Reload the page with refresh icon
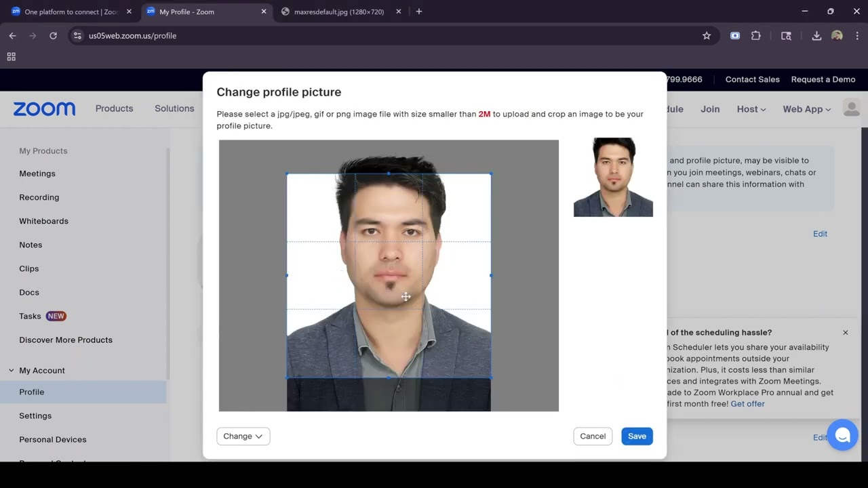Image resolution: width=868 pixels, height=488 pixels. (53, 36)
